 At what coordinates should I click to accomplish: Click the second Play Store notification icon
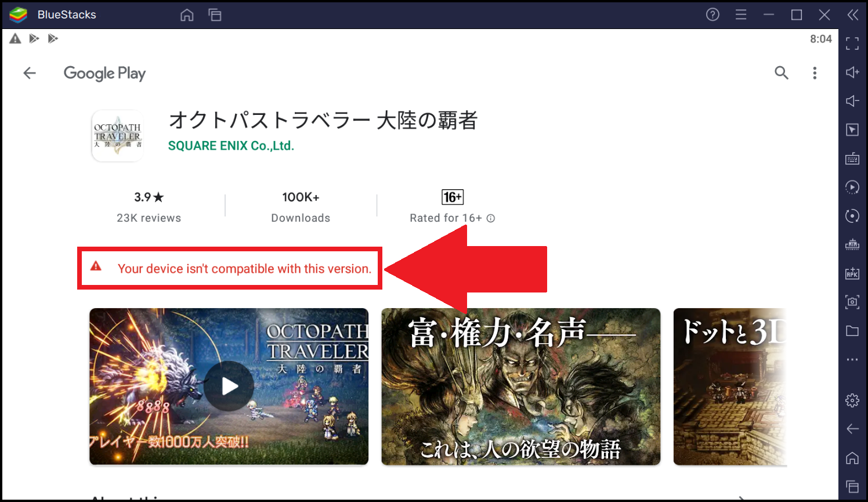53,38
